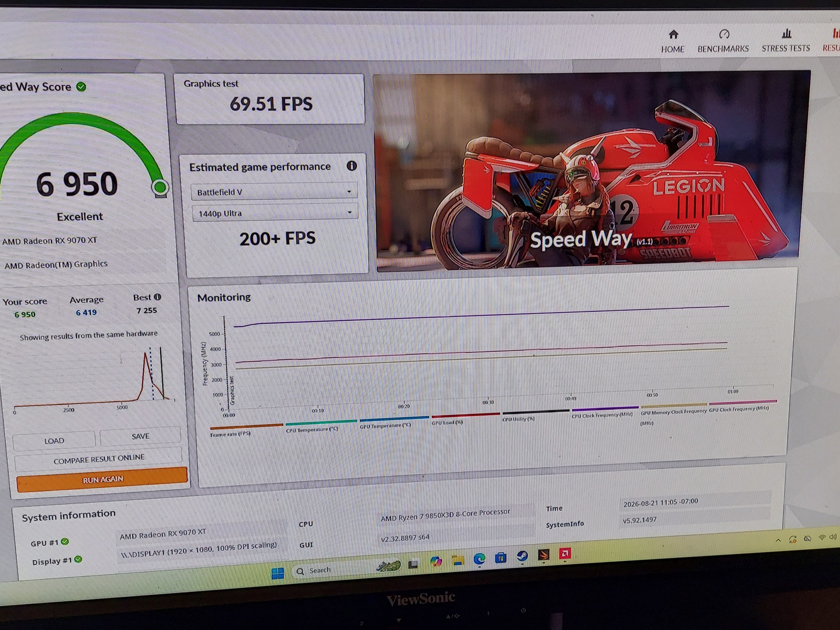Viewport: 840px width, 630px height.
Task: Toggle GPU Clock Frequency (MHz) legend item
Action: click(x=742, y=406)
